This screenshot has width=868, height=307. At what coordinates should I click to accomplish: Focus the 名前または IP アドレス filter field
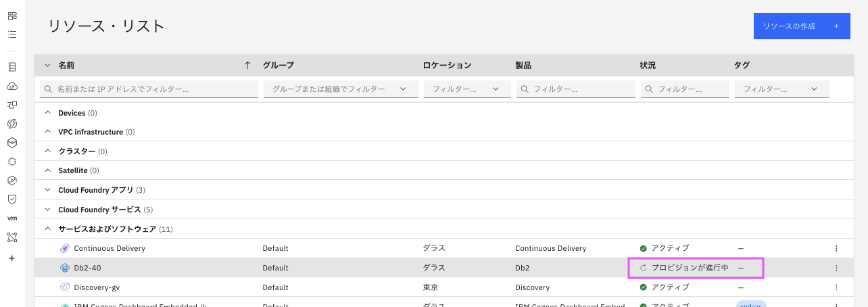[x=149, y=89]
